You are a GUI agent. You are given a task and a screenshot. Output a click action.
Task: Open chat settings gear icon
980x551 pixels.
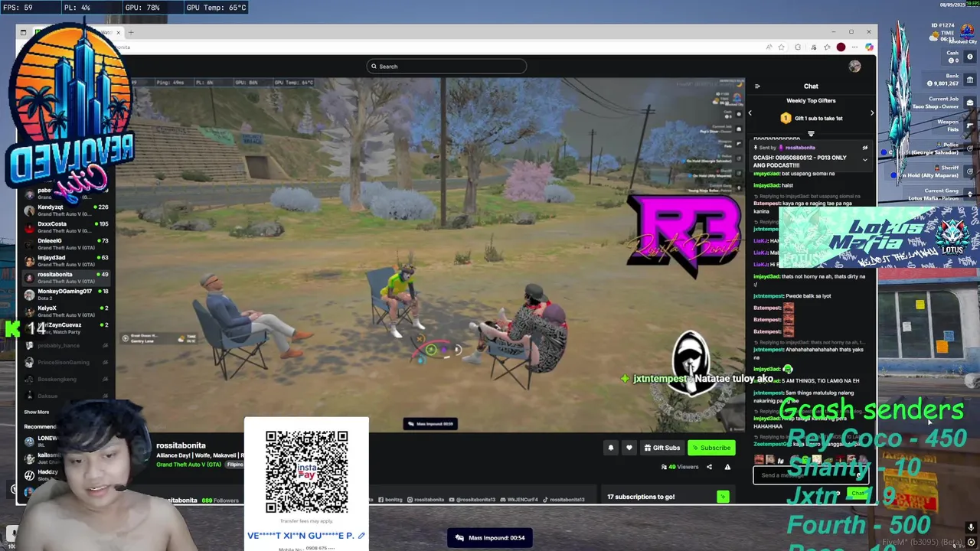[838, 494]
